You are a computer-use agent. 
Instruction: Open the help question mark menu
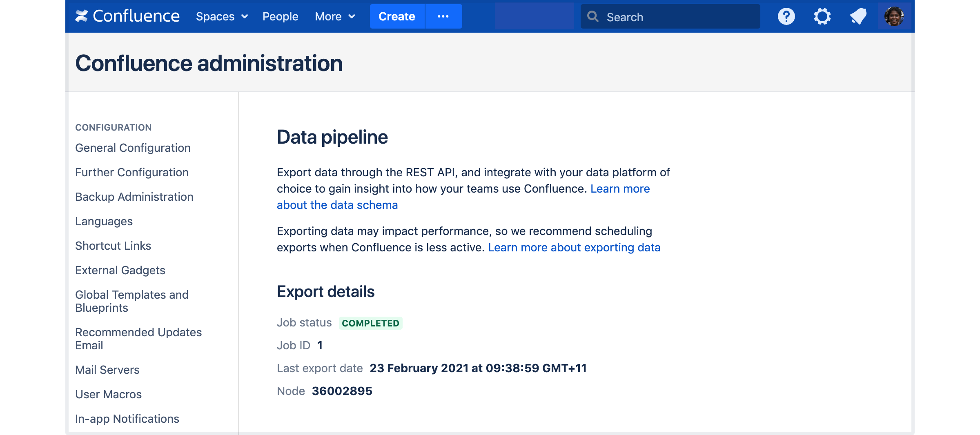coord(786,16)
